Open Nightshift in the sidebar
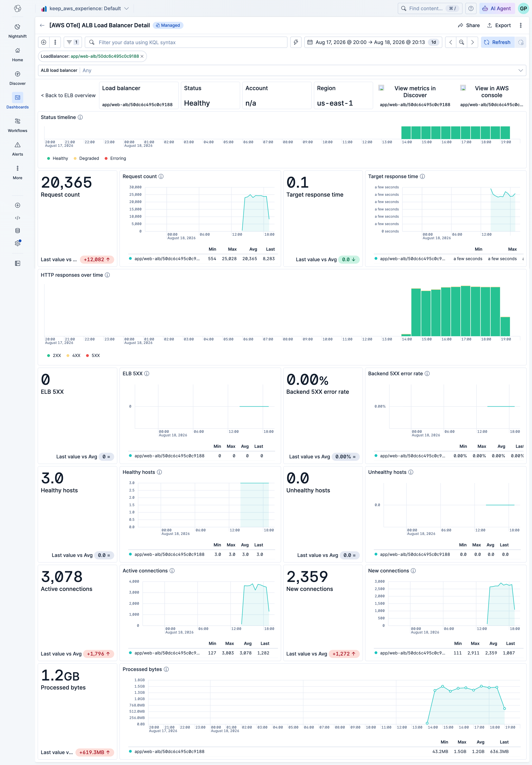 (18, 31)
